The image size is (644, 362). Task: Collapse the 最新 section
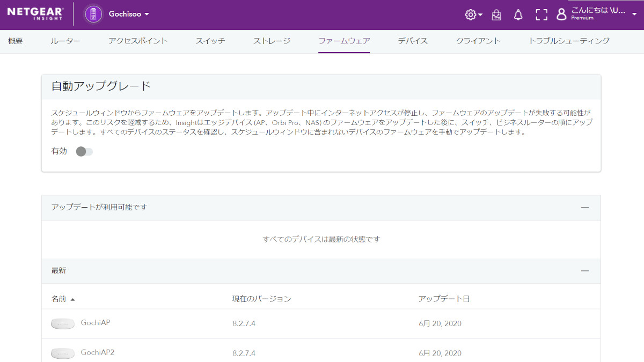(x=585, y=271)
